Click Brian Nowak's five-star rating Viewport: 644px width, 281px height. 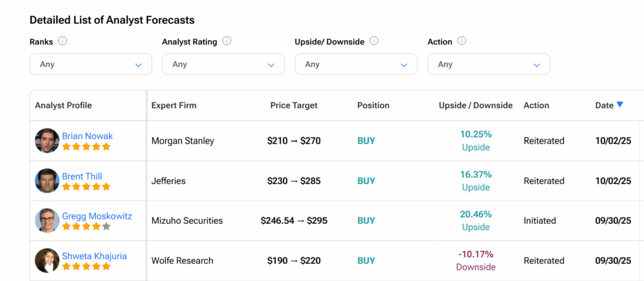(86, 146)
